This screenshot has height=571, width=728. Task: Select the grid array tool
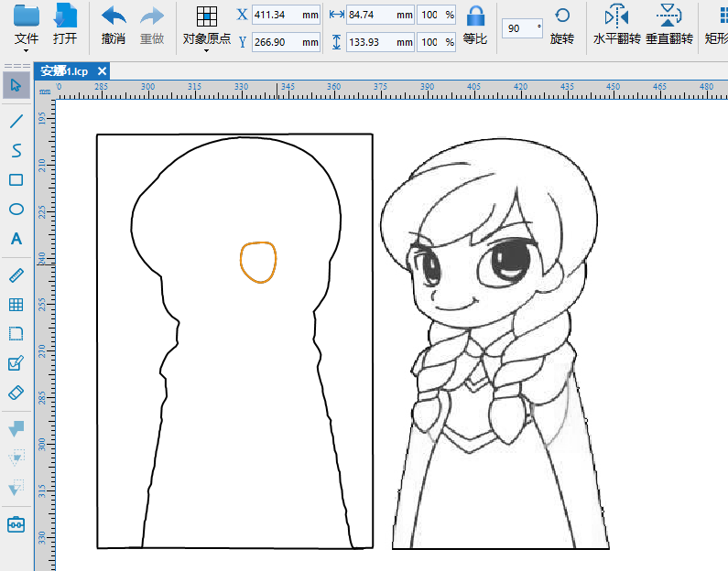click(x=16, y=305)
